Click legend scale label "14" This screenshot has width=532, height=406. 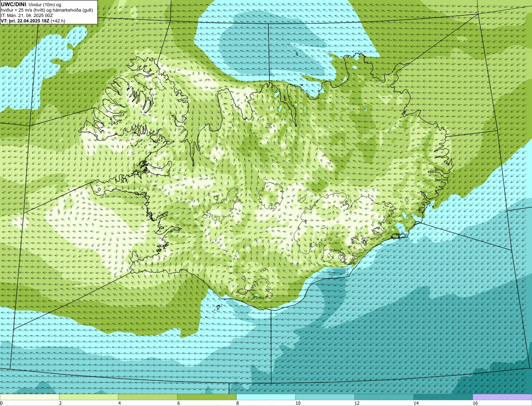416,403
